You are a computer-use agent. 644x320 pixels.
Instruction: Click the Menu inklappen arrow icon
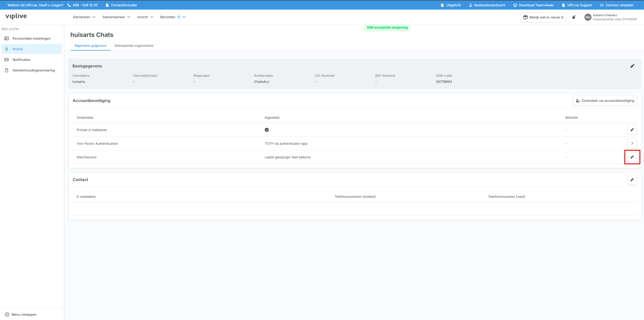(x=7, y=314)
